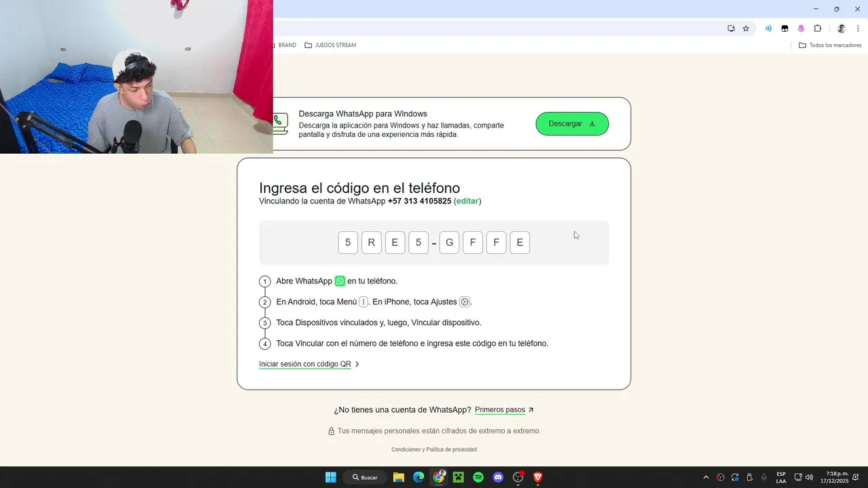
Task: Click the last code box showing E
Action: click(520, 243)
